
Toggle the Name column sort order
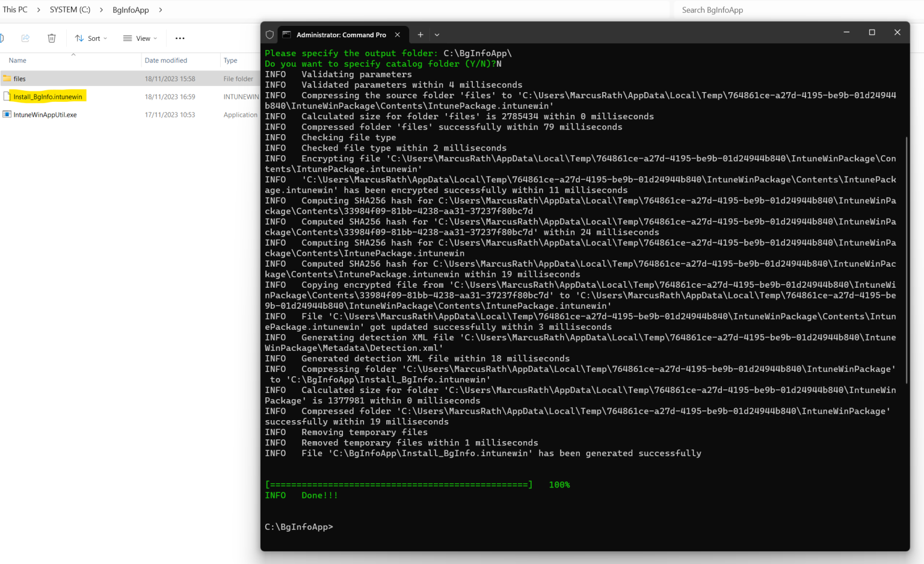click(17, 60)
